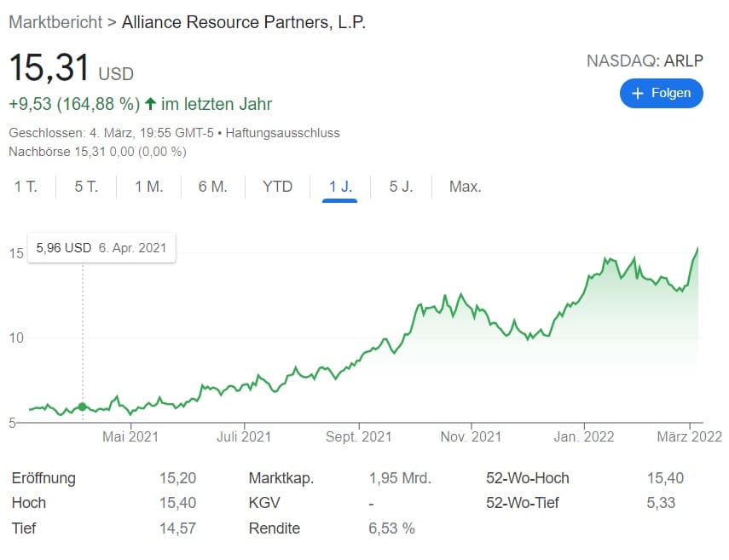Click the März 2022 axis label

tap(690, 437)
